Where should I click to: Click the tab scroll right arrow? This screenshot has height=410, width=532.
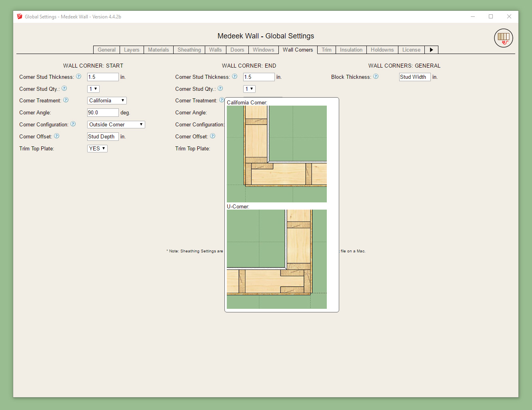pos(431,50)
